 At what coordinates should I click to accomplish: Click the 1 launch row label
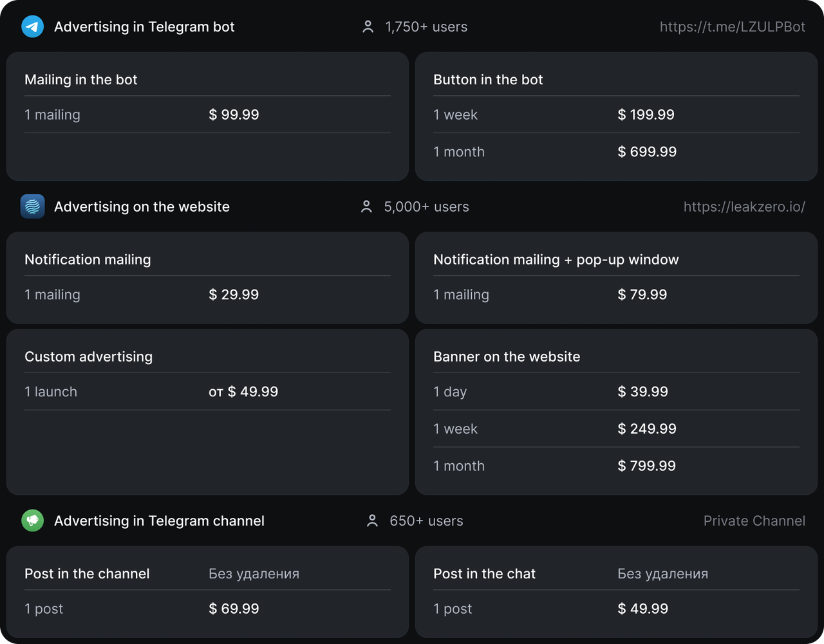(51, 392)
